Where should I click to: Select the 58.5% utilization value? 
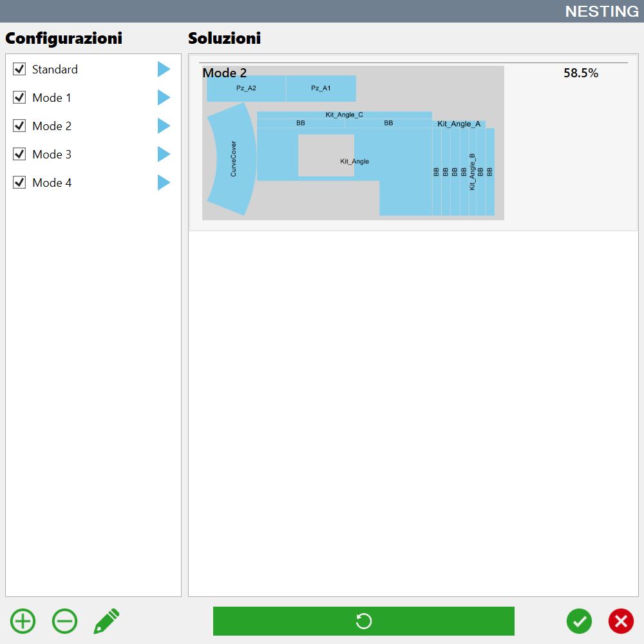[x=581, y=73]
